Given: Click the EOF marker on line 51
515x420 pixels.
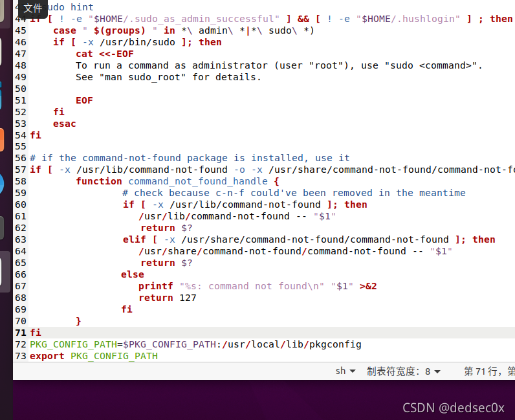Looking at the screenshot, I should pyautogui.click(x=84, y=100).
